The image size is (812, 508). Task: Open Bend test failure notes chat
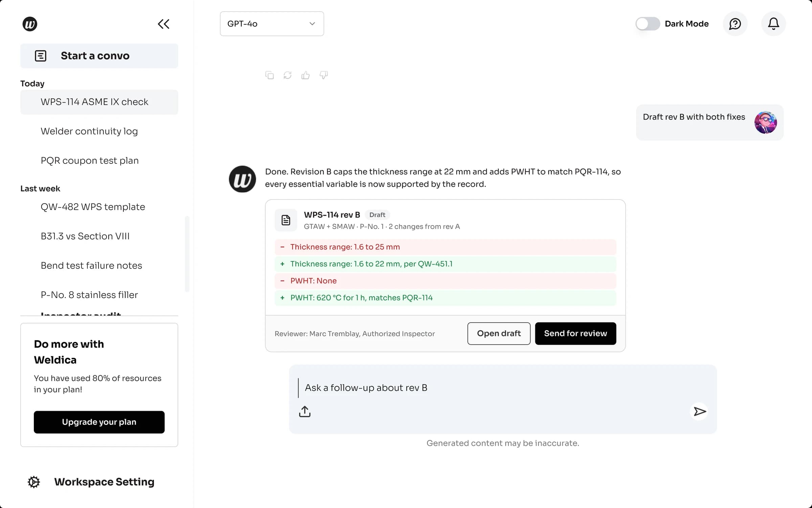click(99, 266)
